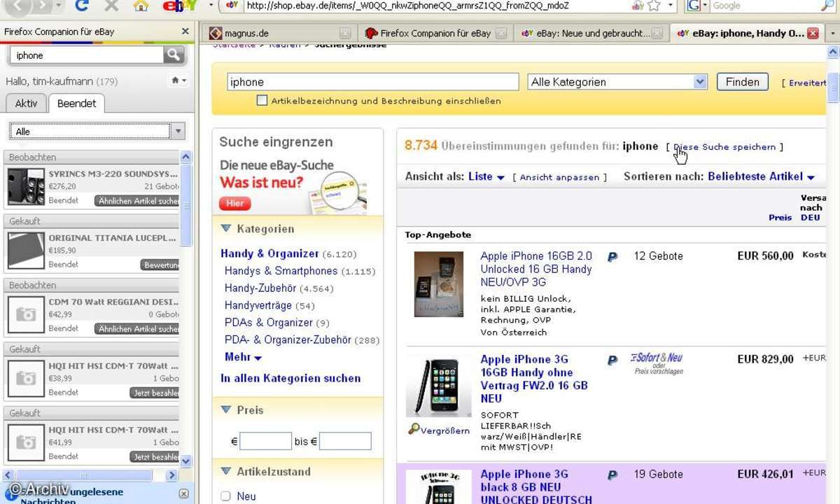The image size is (840, 504).
Task: Click In allen Kategorien suchen
Action: click(x=290, y=378)
